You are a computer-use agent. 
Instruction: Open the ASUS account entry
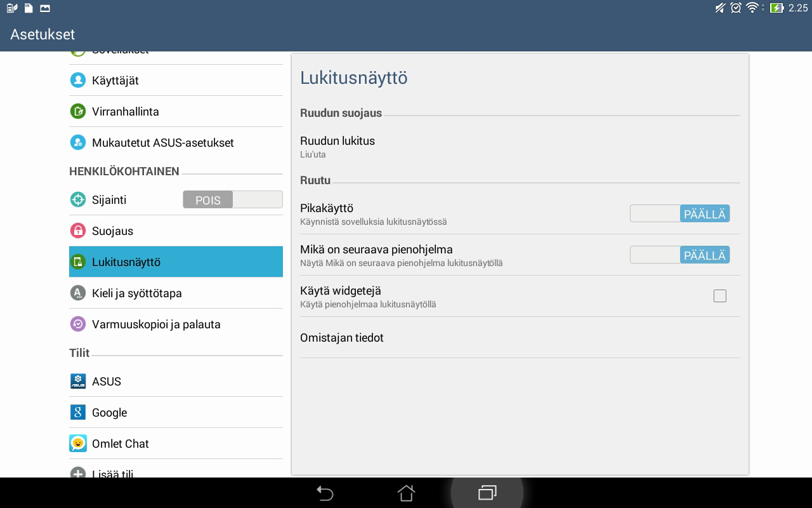(x=176, y=381)
